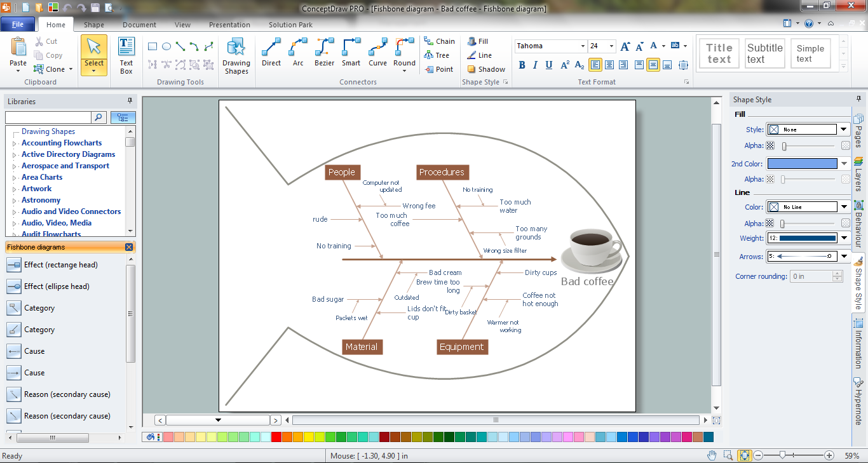Toggle Bold text formatting
The image size is (868, 463).
(x=522, y=65)
